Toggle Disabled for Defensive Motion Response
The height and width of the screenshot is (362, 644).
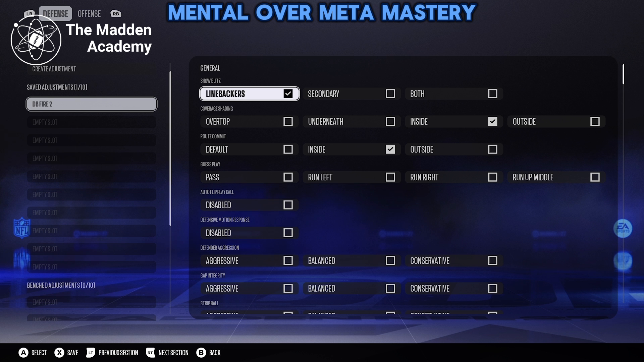pyautogui.click(x=250, y=233)
